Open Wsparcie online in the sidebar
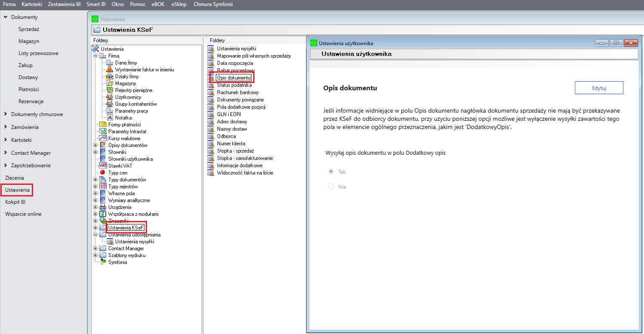The image size is (644, 334). pos(23,214)
